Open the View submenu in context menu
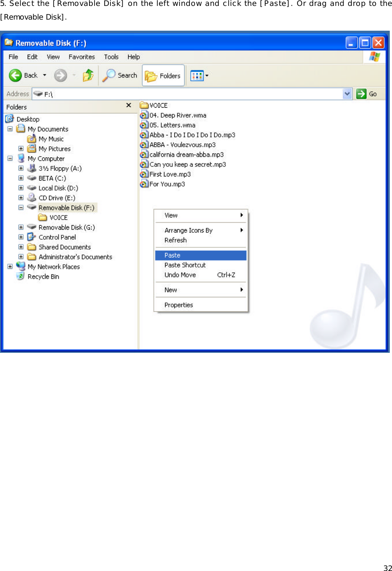392x571 pixels. pos(201,215)
